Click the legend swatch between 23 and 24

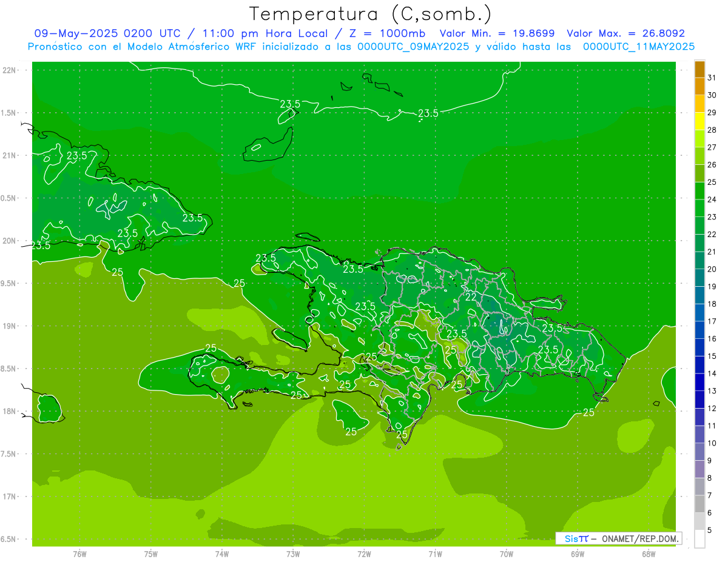699,209
